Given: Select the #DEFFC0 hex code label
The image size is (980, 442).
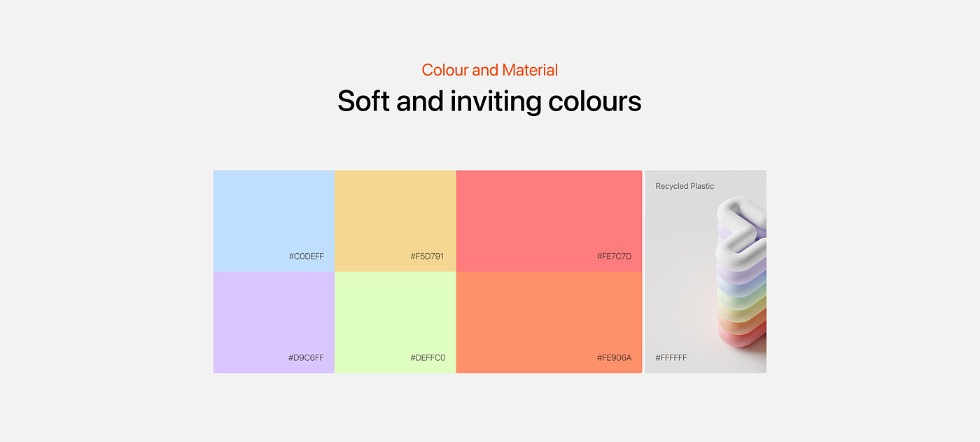Looking at the screenshot, I should [428, 358].
